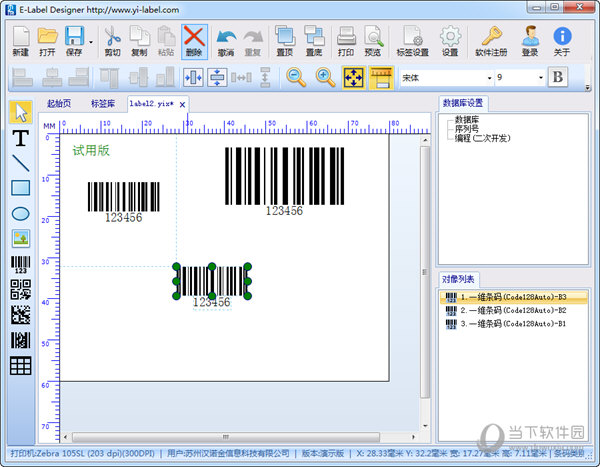Toggle bold B formatting
Image resolution: width=600 pixels, height=467 pixels.
tap(558, 77)
